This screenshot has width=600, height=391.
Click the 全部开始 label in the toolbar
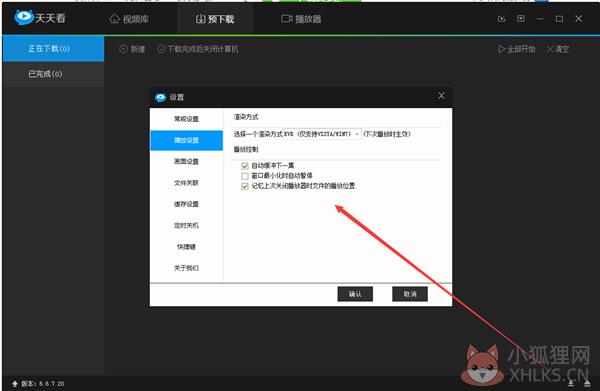pyautogui.click(x=521, y=49)
